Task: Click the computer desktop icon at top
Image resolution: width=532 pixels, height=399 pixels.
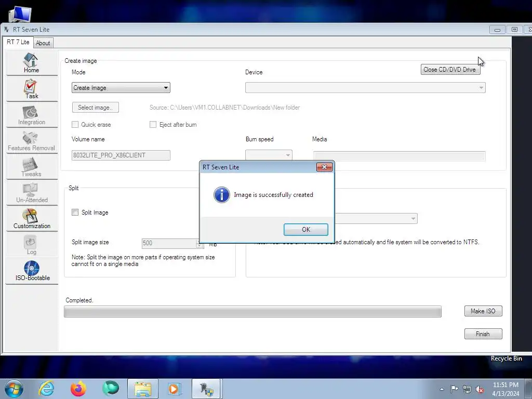Action: tap(20, 14)
